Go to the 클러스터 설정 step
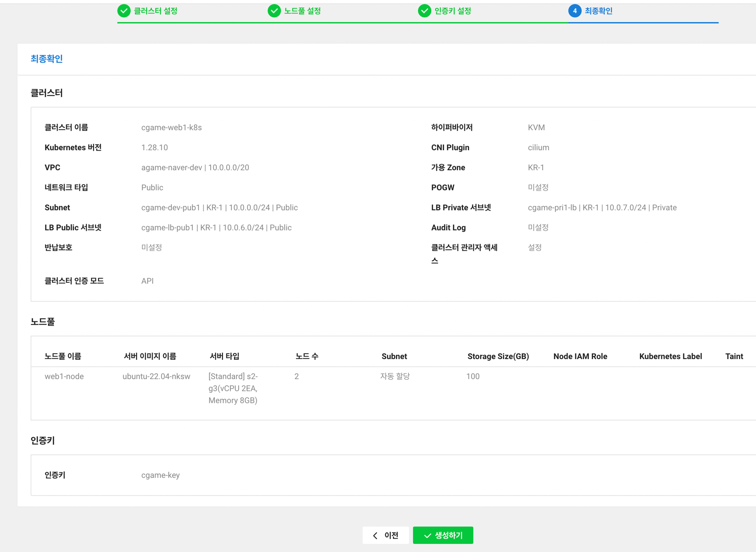Screen dimensions: 756x552 [x=155, y=11]
